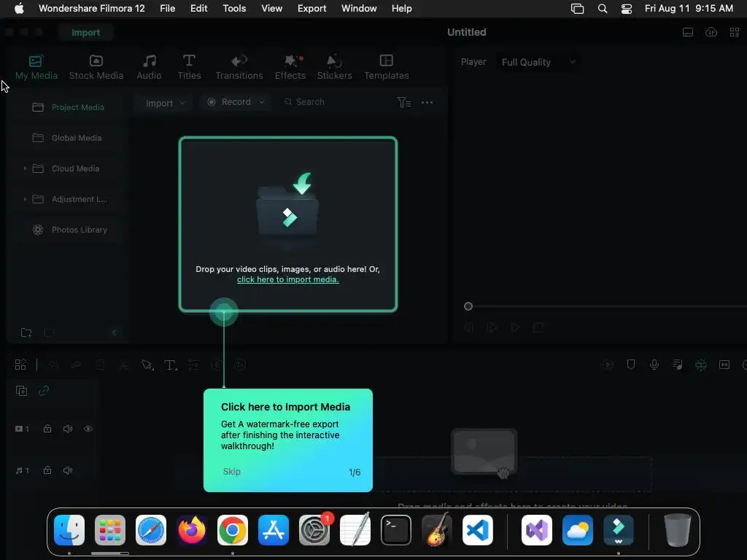This screenshot has width=747, height=560.
Task: Click the play button in player
Action: [x=514, y=327]
